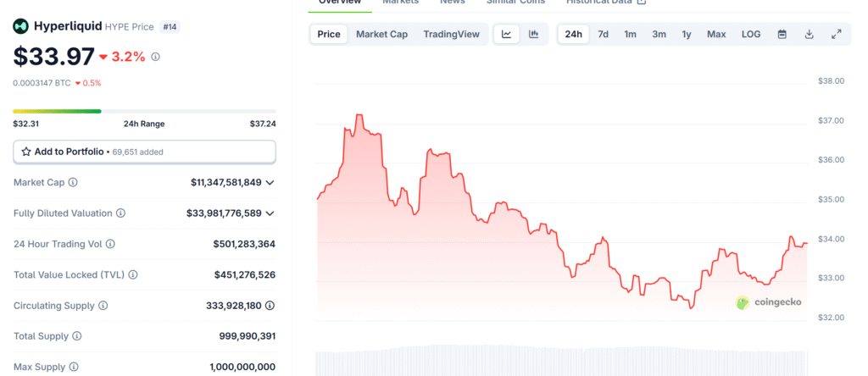Open the calendar date range picker

pos(782,34)
